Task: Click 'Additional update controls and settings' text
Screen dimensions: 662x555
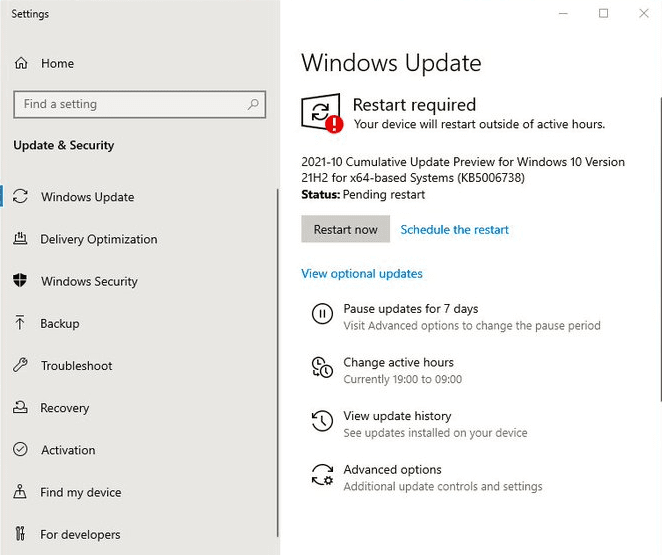Action: pos(443,486)
